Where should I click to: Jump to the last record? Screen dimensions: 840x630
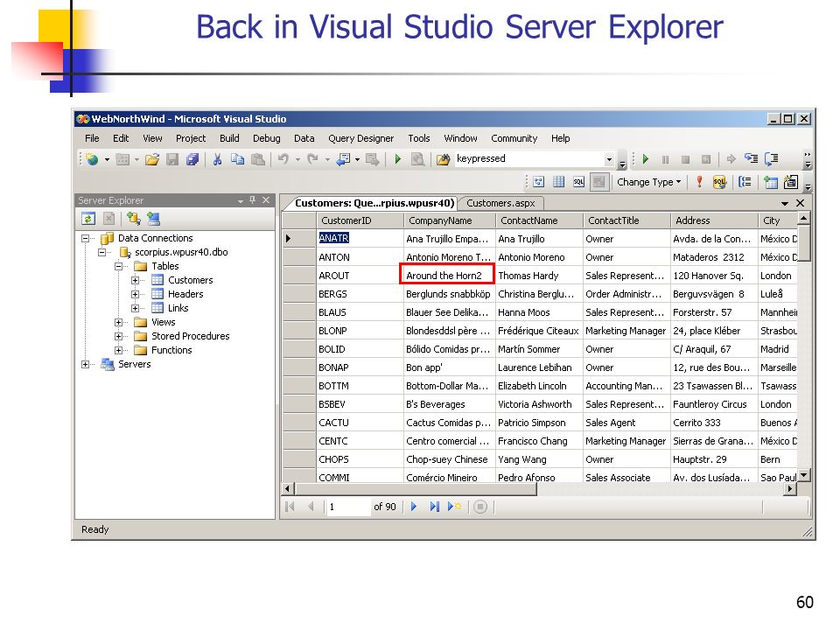(434, 507)
